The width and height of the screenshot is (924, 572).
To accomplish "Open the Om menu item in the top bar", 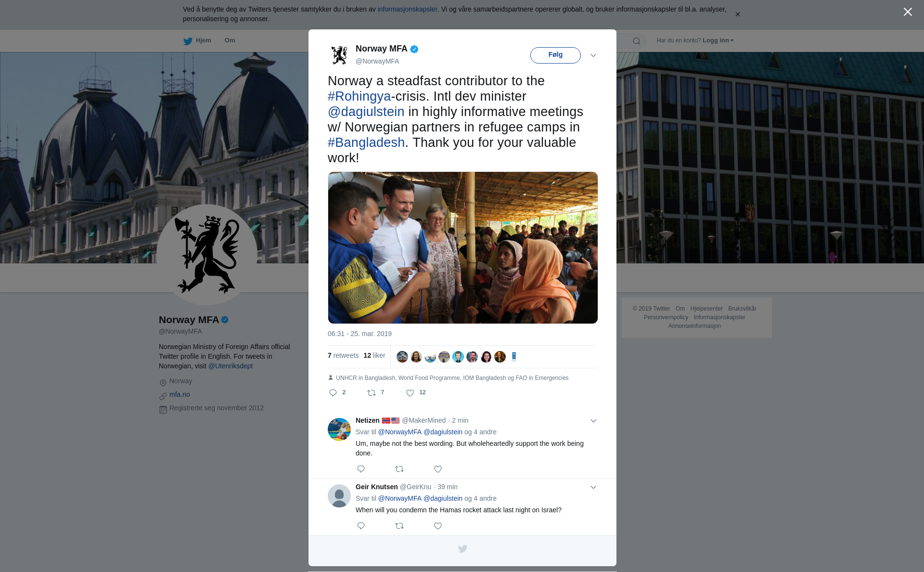I will point(230,40).
